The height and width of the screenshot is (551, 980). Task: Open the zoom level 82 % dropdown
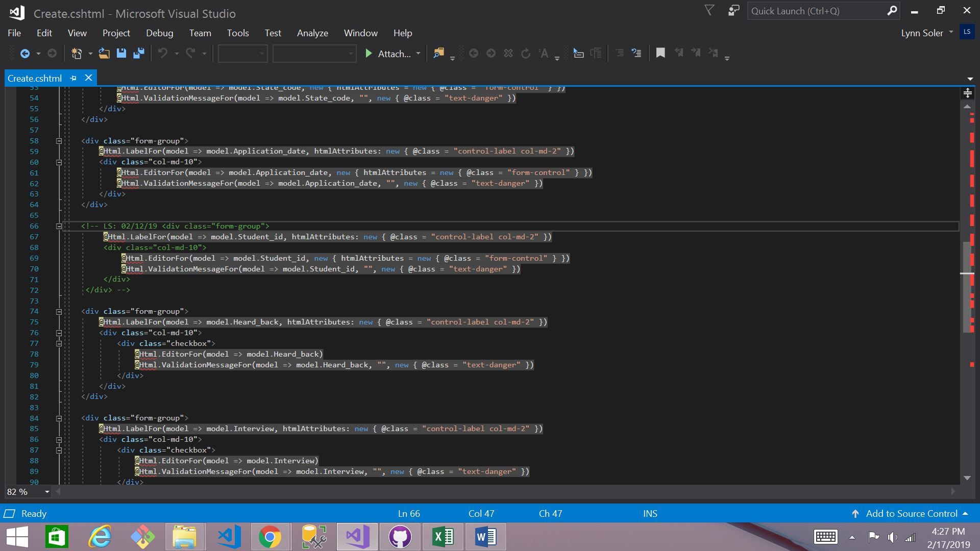coord(47,492)
